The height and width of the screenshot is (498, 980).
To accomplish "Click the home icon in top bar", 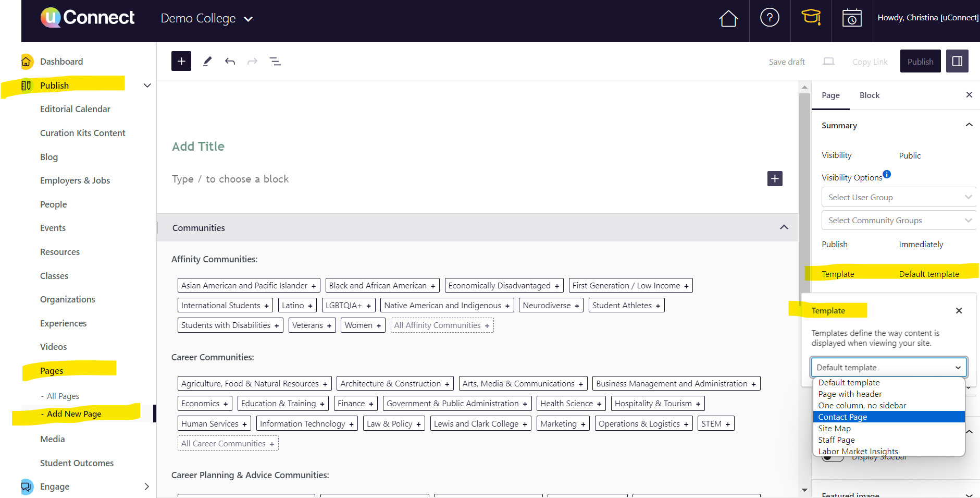I will tap(728, 19).
